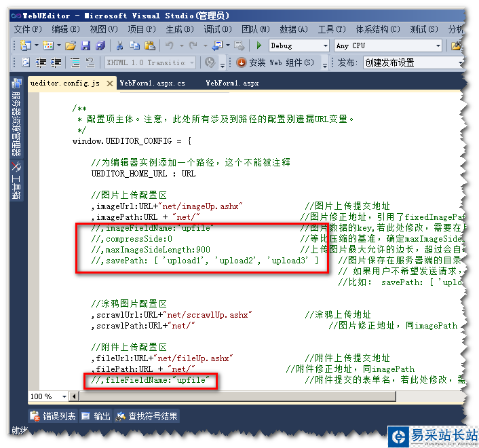Viewport: 479px width, 448px height.
Task: Open the Redo history dropdown arrow
Action: tap(206, 46)
